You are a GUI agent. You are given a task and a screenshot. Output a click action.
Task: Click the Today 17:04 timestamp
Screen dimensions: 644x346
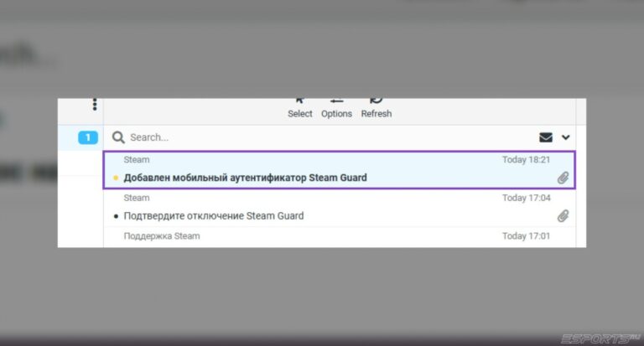pos(526,198)
